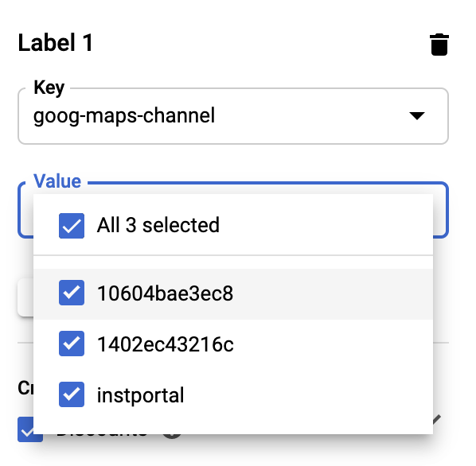This screenshot has height=466, width=476.
Task: Click the pencil edit icon at bottom right
Action: (x=437, y=420)
